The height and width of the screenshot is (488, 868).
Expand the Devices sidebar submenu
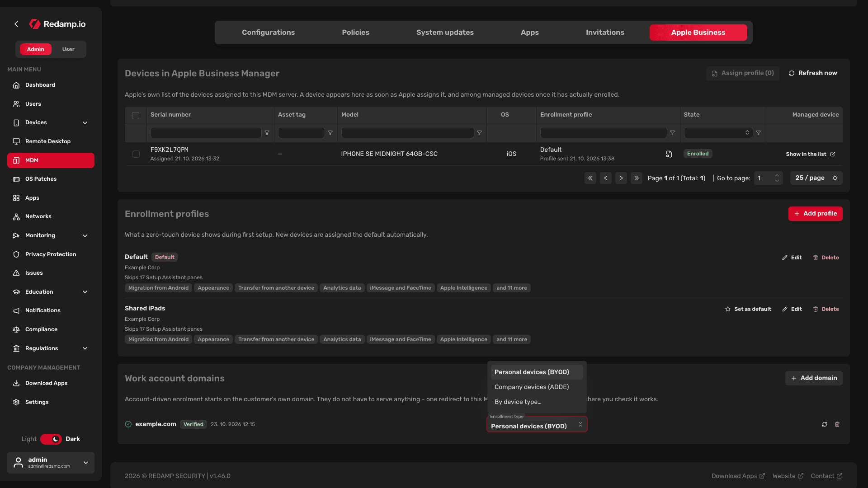pyautogui.click(x=85, y=123)
